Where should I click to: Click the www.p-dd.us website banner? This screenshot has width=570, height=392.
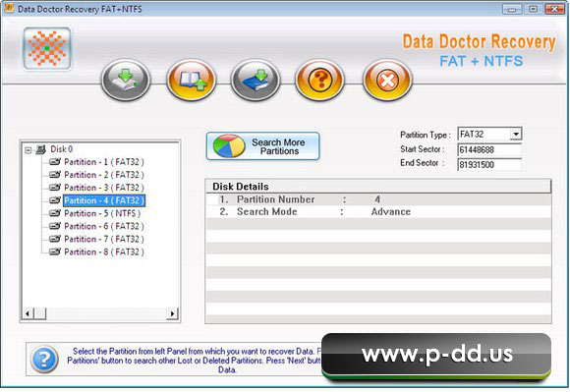point(436,355)
